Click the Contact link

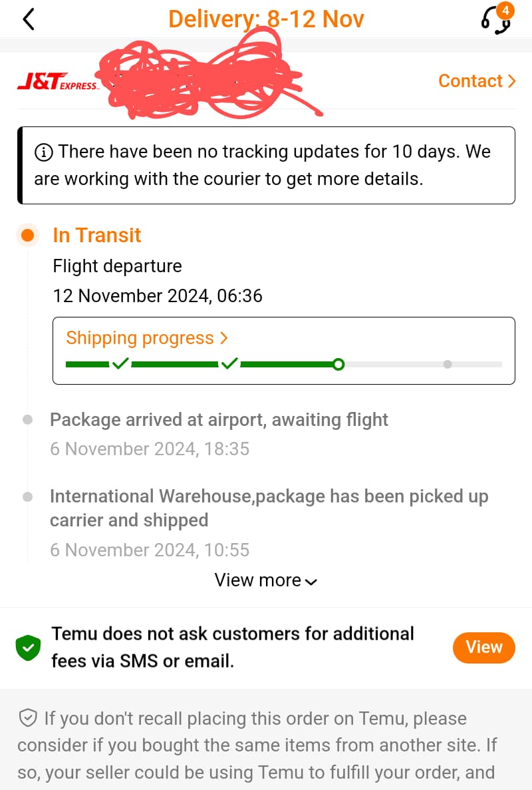pos(471,81)
